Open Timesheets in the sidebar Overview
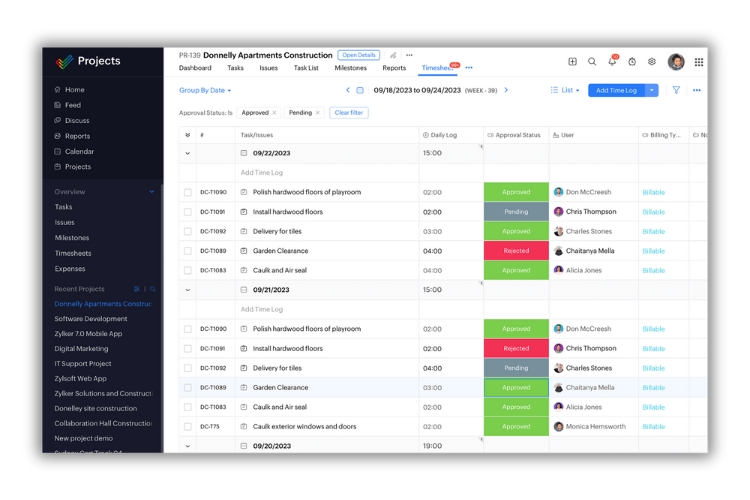 (71, 253)
